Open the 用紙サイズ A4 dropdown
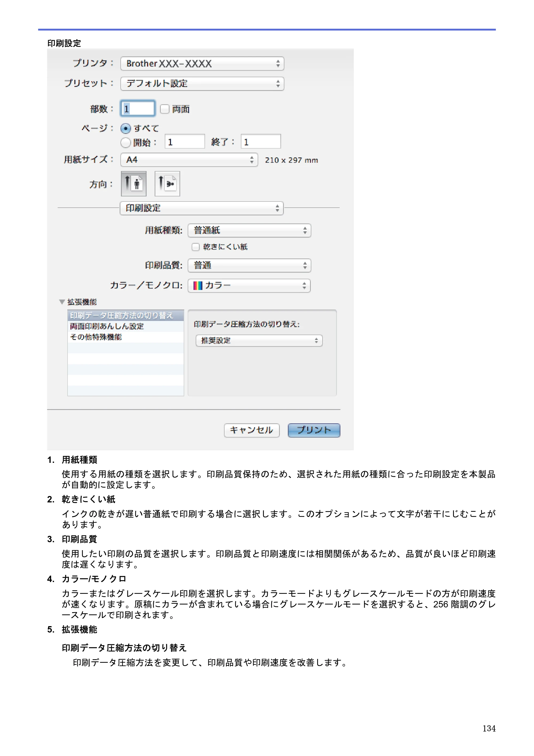Image resolution: width=534 pixels, height=756 pixels. tap(189, 160)
